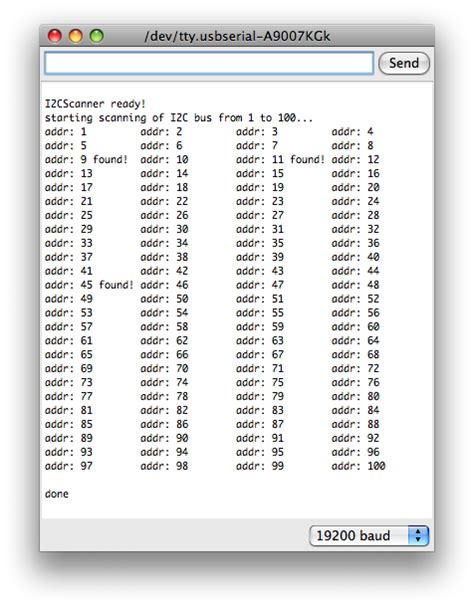The image size is (474, 606).
Task: Click the 'addr: 11 found!' entry
Action: click(x=280, y=160)
